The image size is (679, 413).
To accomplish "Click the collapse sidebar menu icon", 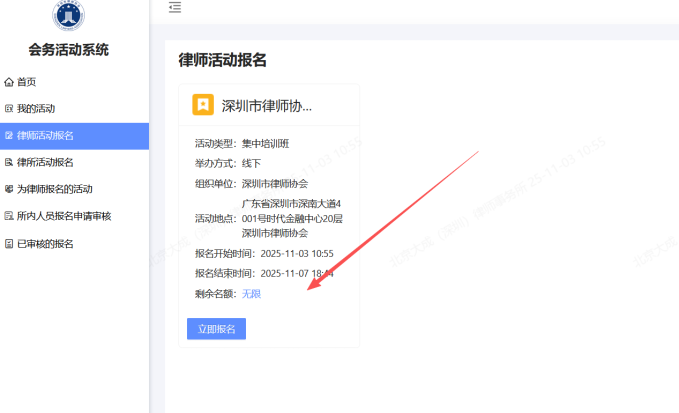I will (x=175, y=8).
